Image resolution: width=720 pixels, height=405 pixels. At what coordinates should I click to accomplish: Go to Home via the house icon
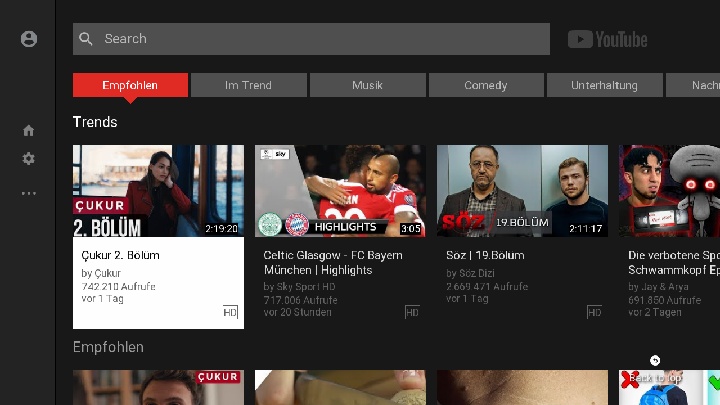tap(28, 130)
